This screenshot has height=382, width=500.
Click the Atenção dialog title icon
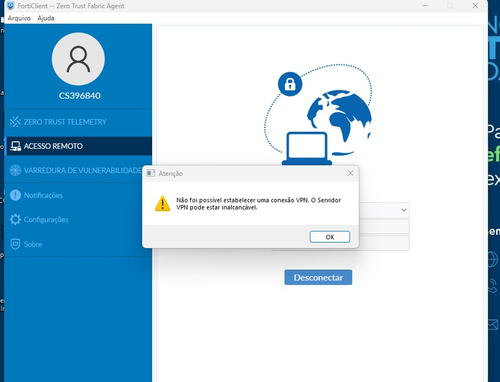click(151, 173)
